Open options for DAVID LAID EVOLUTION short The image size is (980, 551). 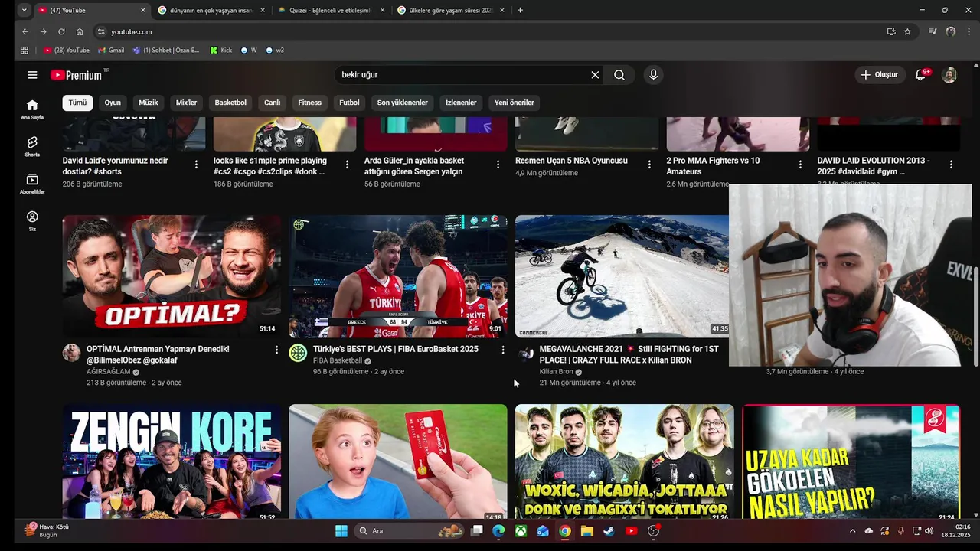coord(951,165)
